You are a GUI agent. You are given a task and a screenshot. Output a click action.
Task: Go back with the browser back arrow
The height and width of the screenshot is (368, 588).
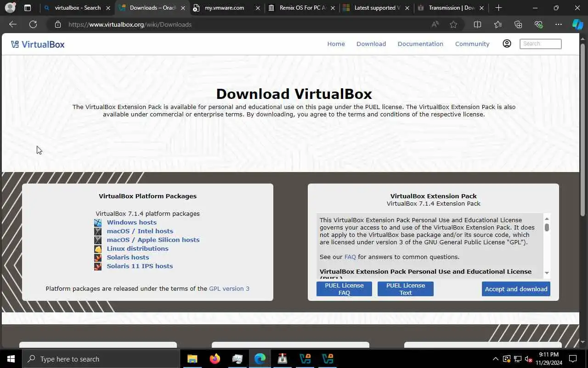13,24
